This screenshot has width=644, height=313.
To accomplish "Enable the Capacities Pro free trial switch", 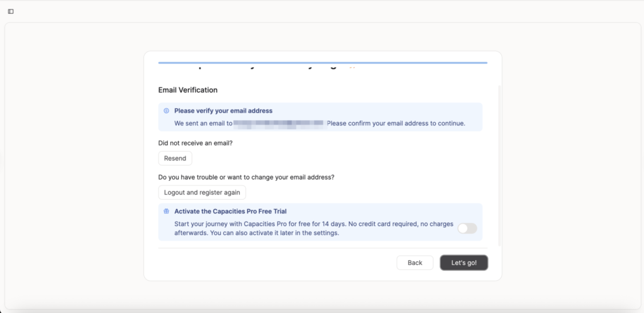I will click(x=467, y=229).
